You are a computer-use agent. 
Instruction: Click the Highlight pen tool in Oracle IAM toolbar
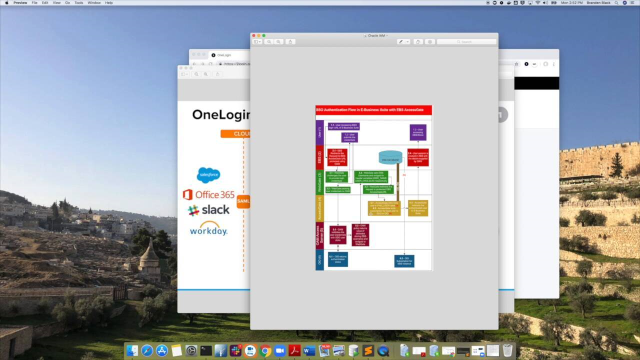point(401,42)
